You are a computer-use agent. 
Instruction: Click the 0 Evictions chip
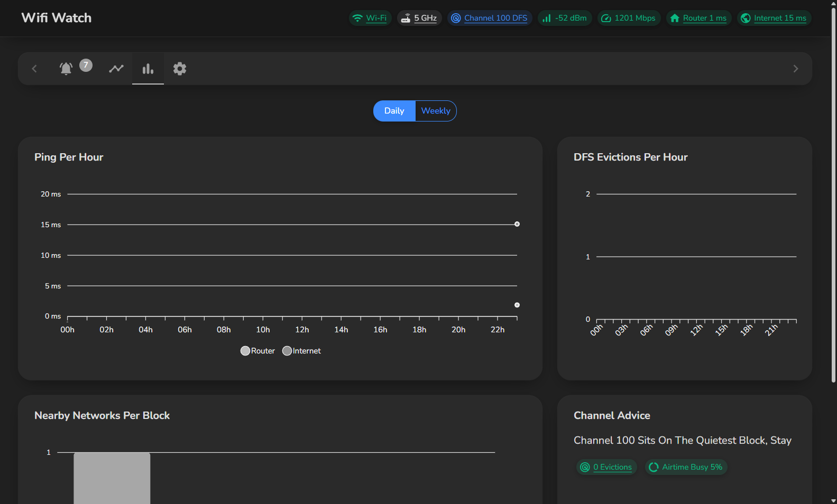[606, 467]
